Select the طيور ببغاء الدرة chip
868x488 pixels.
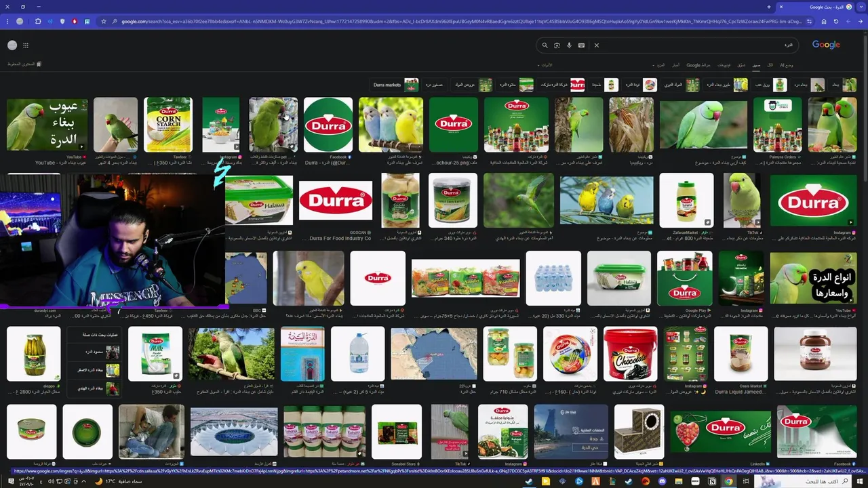[x=726, y=85]
